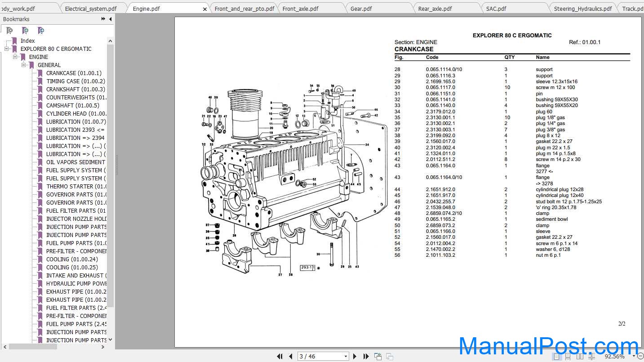Click the 'sediment bowl' part name

click(551, 219)
